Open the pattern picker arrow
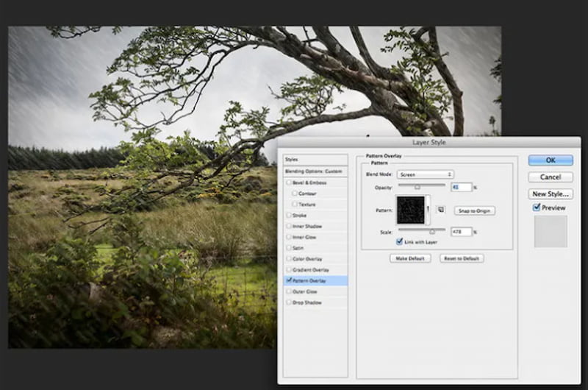The width and height of the screenshot is (588, 390). pos(428,210)
